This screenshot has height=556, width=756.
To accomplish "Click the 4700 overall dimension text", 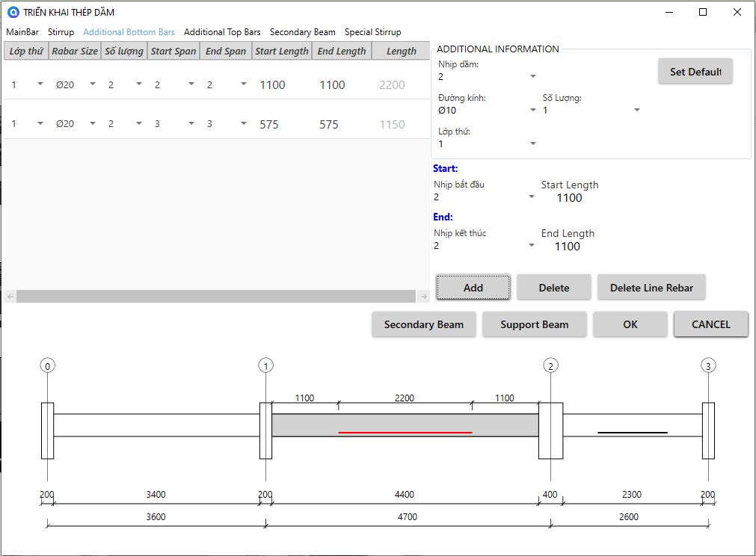I will pos(408,516).
